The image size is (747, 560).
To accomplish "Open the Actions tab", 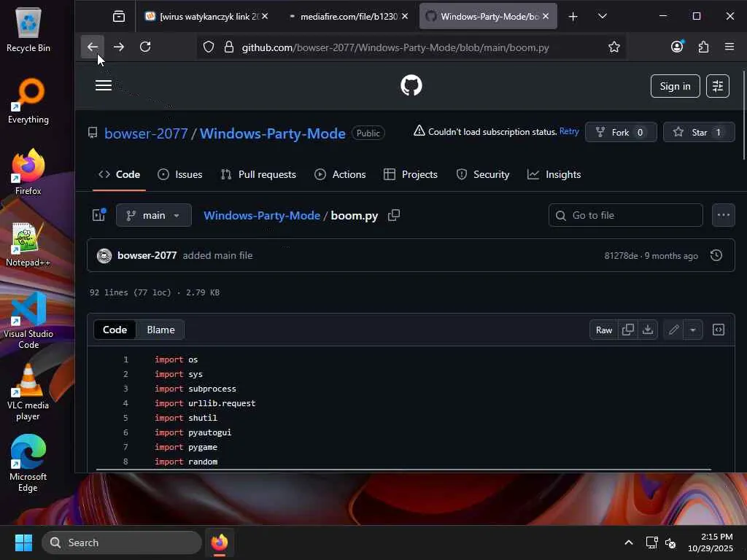I will click(x=340, y=175).
